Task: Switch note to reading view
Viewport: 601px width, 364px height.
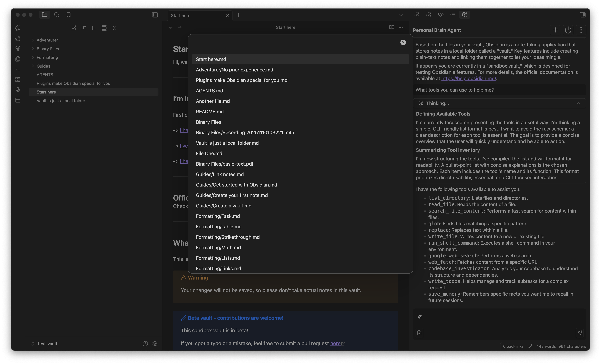Action: (x=392, y=27)
